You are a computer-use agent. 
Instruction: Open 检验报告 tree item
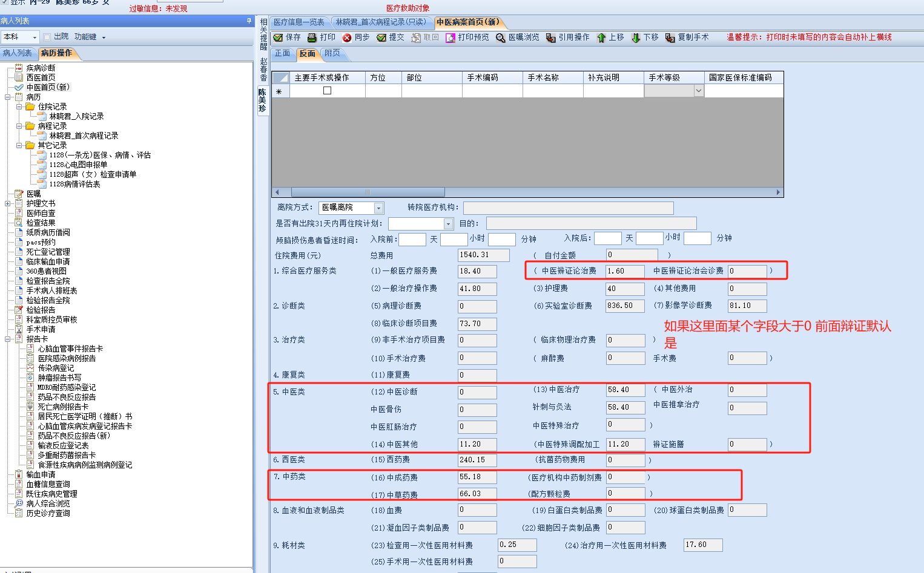pos(41,310)
